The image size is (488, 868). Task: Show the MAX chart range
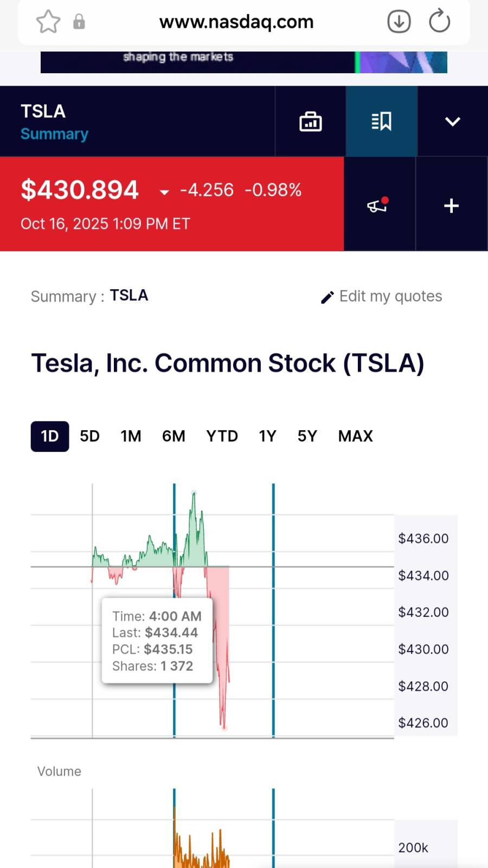point(355,436)
